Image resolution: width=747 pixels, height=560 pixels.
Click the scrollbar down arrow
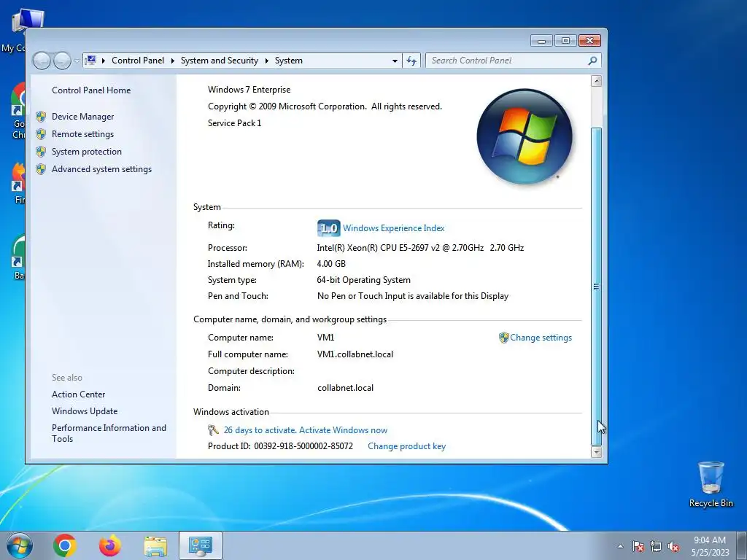[x=596, y=452]
